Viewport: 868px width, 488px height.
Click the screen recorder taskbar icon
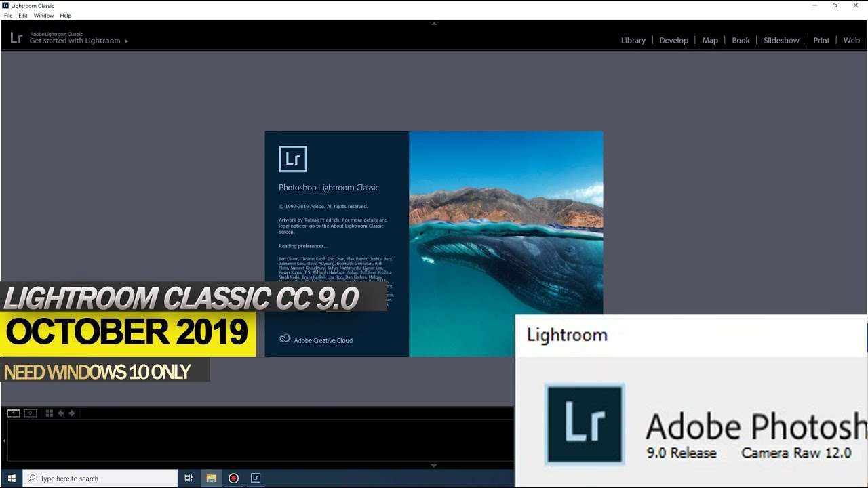(x=233, y=479)
